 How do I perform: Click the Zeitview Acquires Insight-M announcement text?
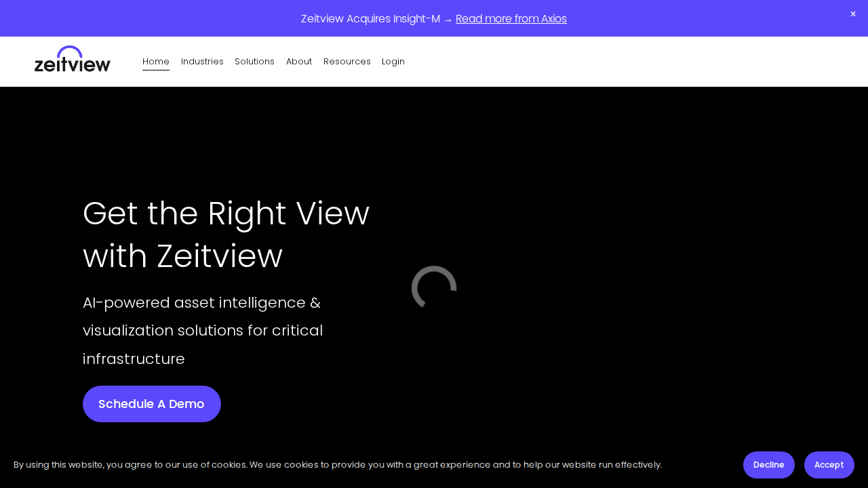[x=370, y=19]
